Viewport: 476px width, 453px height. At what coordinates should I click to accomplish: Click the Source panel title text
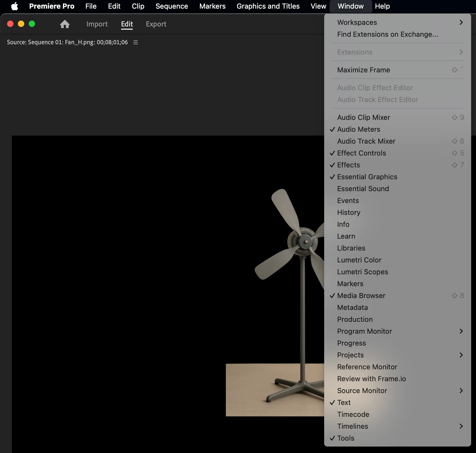[67, 42]
